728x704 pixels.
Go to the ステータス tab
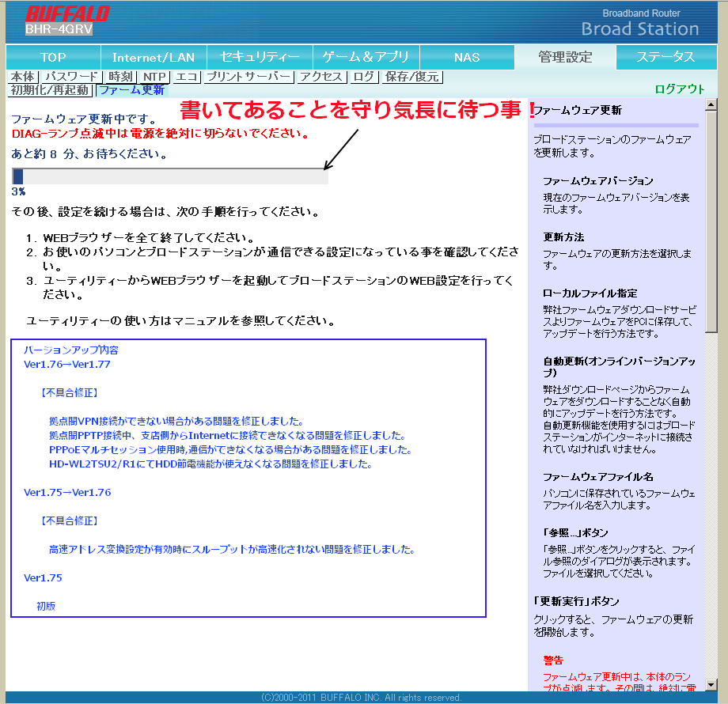click(666, 57)
